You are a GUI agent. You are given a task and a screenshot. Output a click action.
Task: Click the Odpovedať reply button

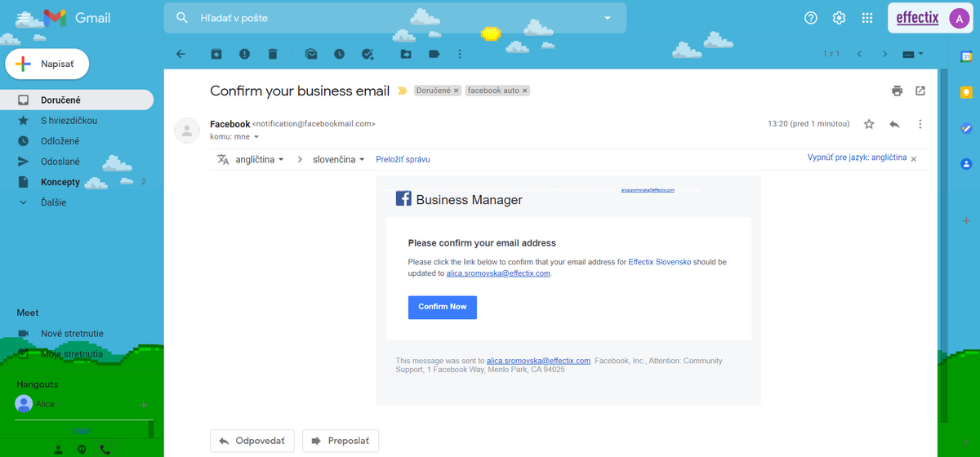(x=253, y=441)
